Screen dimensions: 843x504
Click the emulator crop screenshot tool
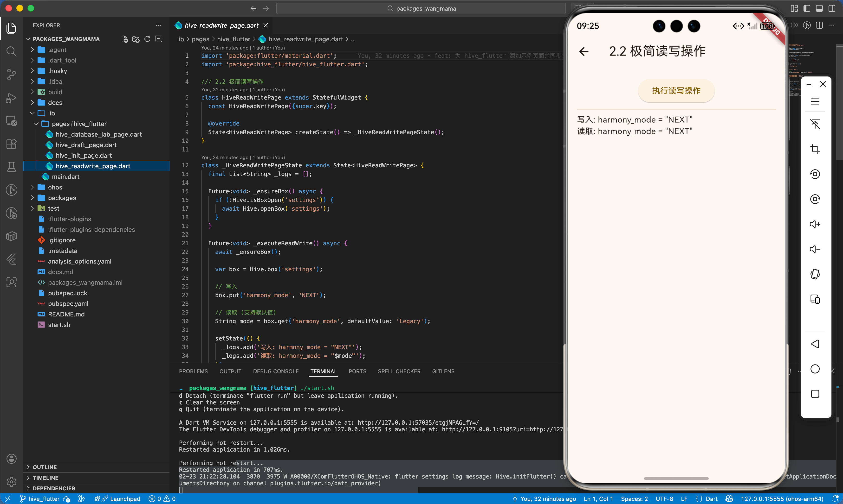click(x=815, y=149)
